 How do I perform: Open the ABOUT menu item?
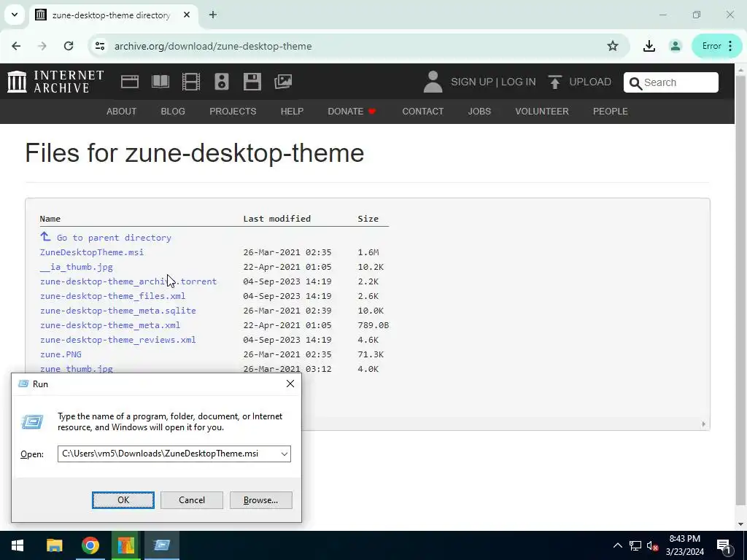122,112
